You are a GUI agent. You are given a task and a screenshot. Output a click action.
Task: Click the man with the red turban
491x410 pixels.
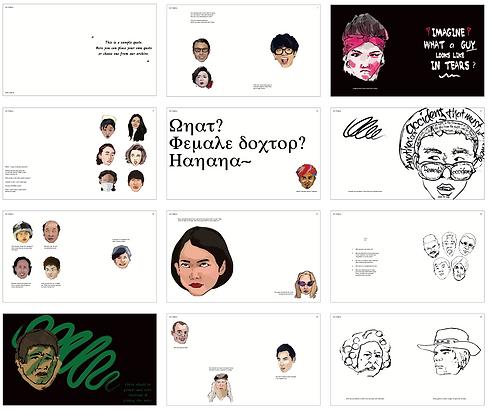pyautogui.click(x=306, y=176)
